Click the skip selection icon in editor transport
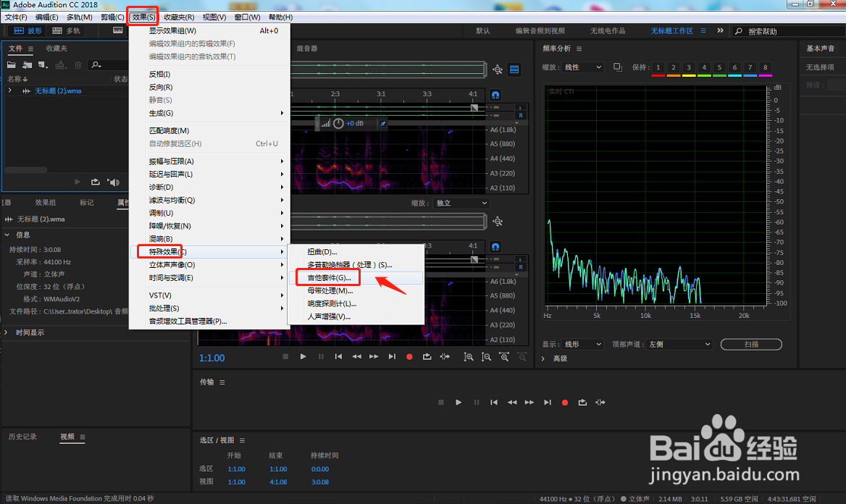The image size is (846, 504). coord(445,357)
